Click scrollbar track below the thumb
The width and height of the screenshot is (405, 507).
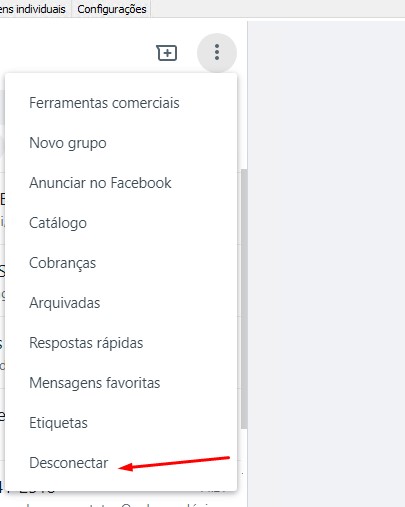(x=244, y=467)
